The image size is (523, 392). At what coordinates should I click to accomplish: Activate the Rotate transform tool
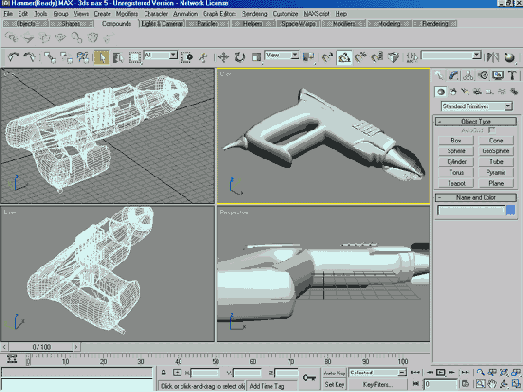tap(239, 57)
